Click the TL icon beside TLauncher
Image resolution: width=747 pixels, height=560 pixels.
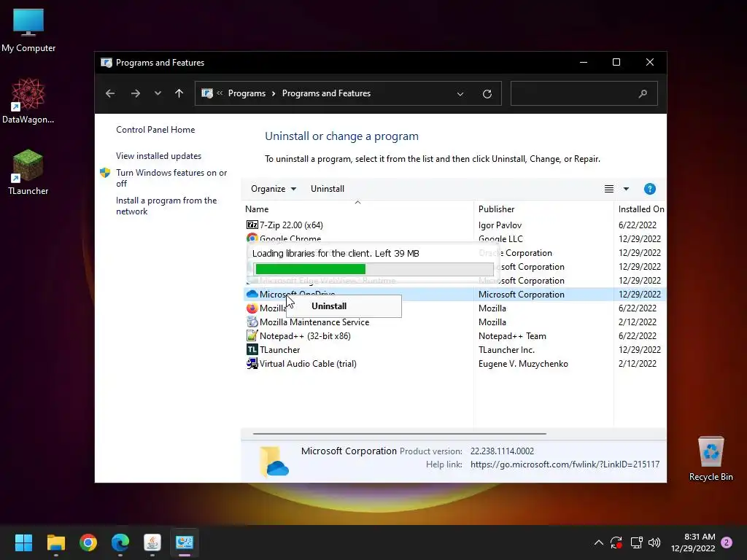[x=252, y=349]
